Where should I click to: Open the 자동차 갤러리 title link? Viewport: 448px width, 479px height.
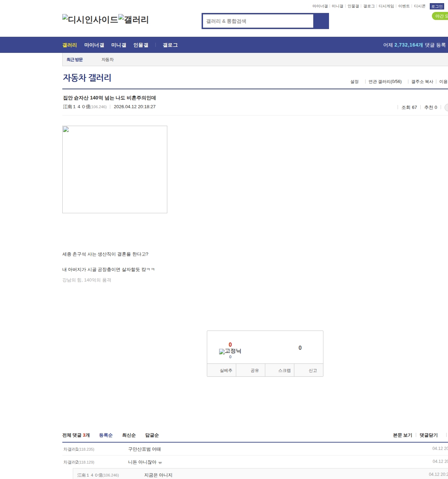(x=87, y=78)
